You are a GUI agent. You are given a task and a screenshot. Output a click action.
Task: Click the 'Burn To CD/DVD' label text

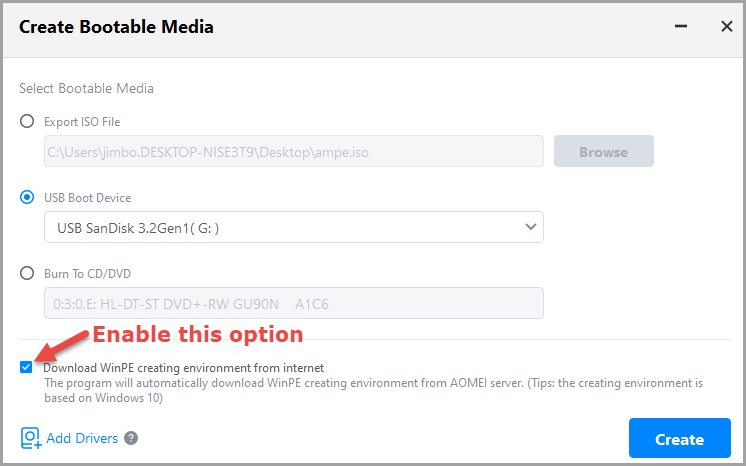point(87,273)
